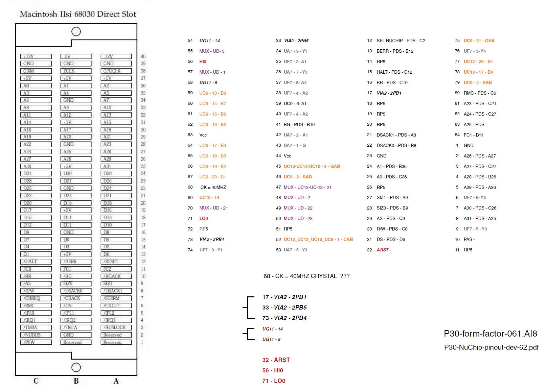Click "BERR - PDS - B12" entry
Screen dimensions: 547x392
click(x=395, y=51)
